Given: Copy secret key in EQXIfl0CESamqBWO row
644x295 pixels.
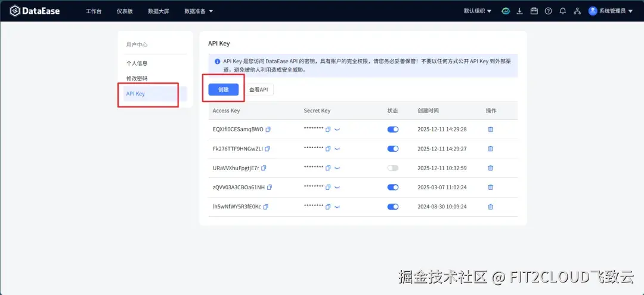Looking at the screenshot, I should [x=328, y=129].
